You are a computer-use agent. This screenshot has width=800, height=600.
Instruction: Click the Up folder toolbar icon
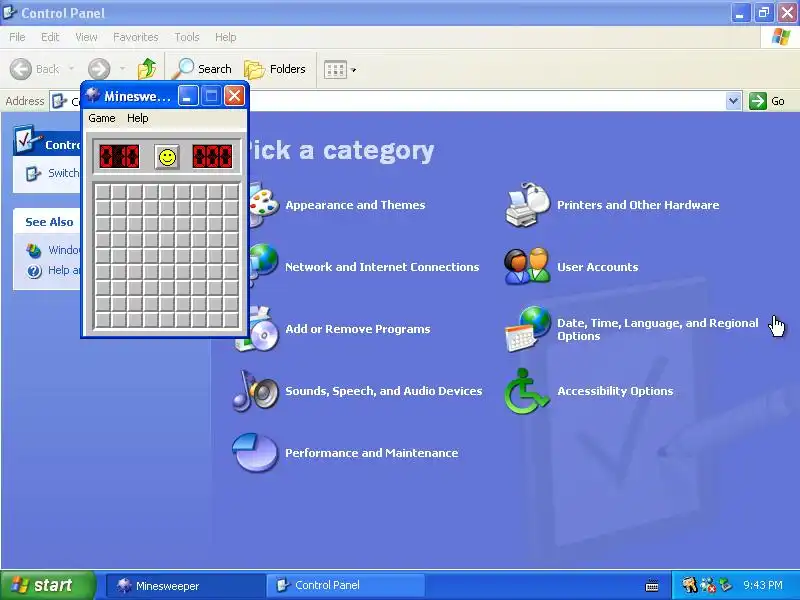[x=147, y=69]
